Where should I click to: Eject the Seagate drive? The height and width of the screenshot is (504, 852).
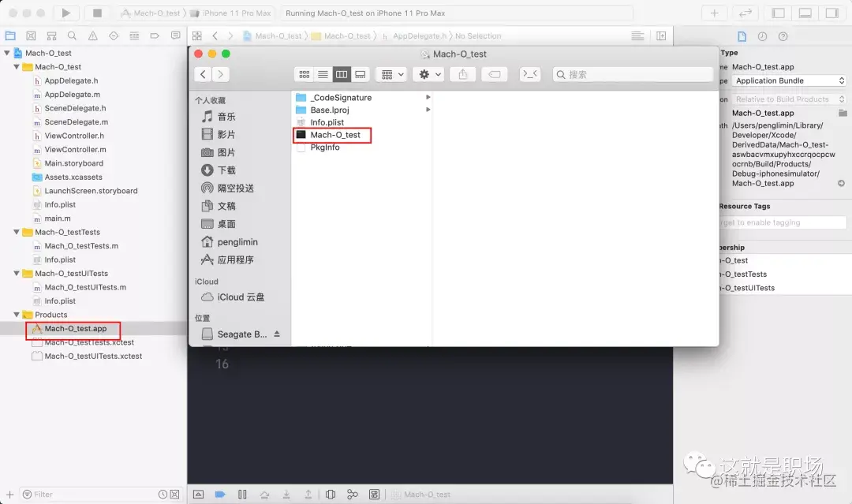(277, 334)
